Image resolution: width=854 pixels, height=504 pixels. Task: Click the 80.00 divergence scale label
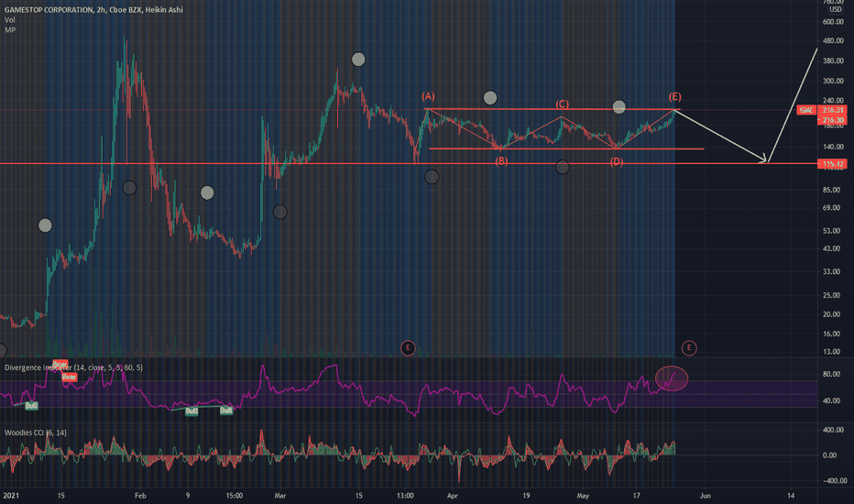(831, 374)
